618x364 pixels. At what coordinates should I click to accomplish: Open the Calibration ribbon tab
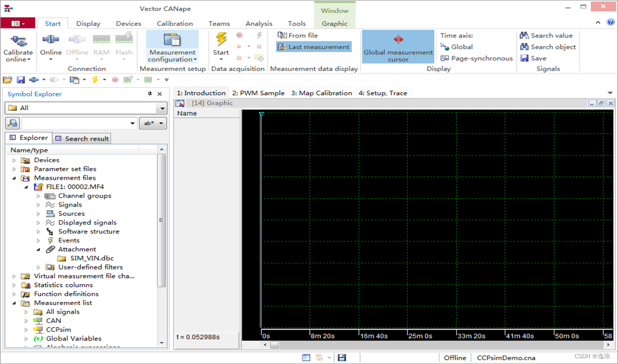pyautogui.click(x=175, y=23)
